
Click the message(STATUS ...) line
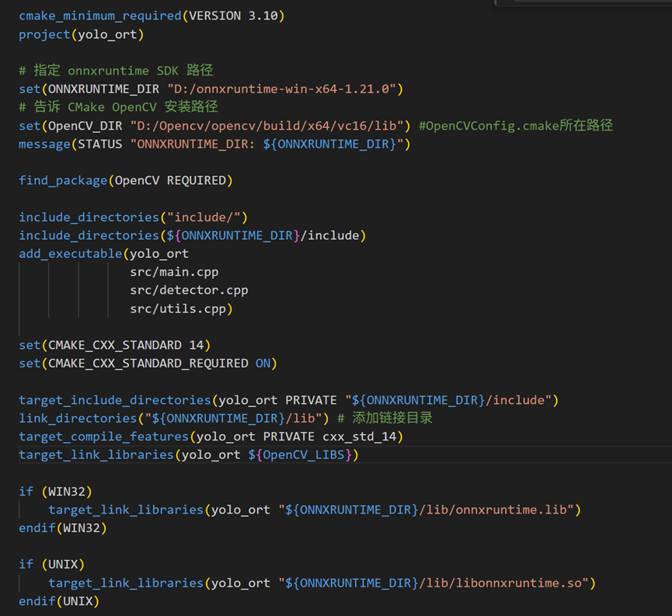[x=214, y=144]
